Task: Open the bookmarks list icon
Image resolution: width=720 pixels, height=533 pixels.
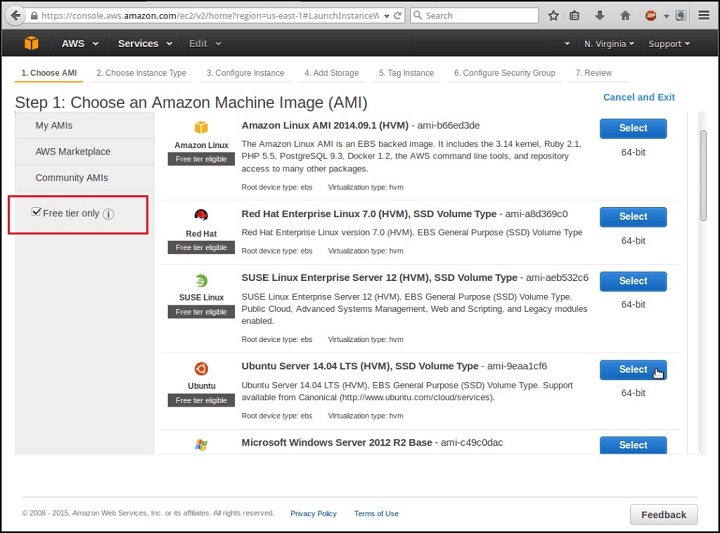Action: tap(574, 16)
